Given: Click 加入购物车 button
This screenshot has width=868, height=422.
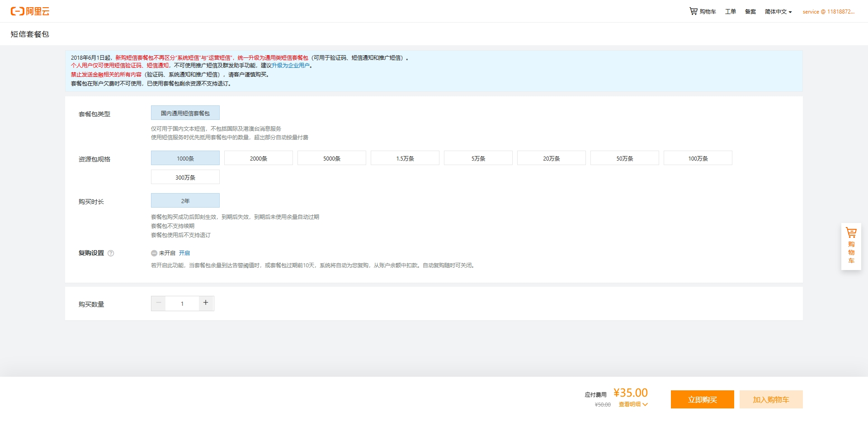Looking at the screenshot, I should [x=771, y=399].
